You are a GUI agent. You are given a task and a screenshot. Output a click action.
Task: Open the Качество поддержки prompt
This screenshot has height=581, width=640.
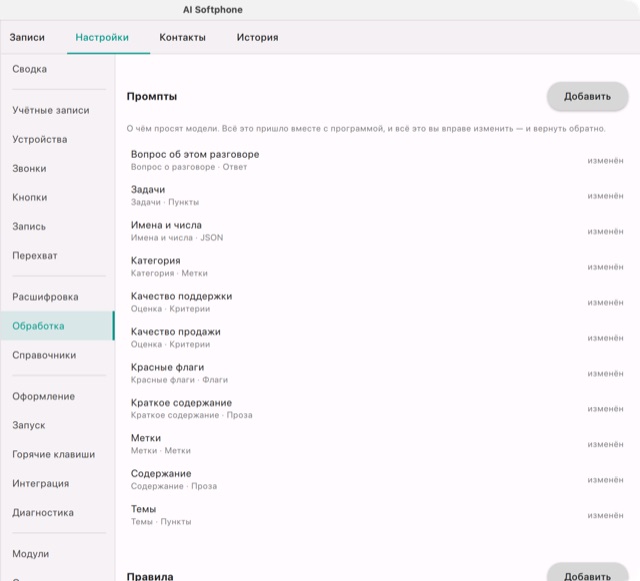[377, 302]
